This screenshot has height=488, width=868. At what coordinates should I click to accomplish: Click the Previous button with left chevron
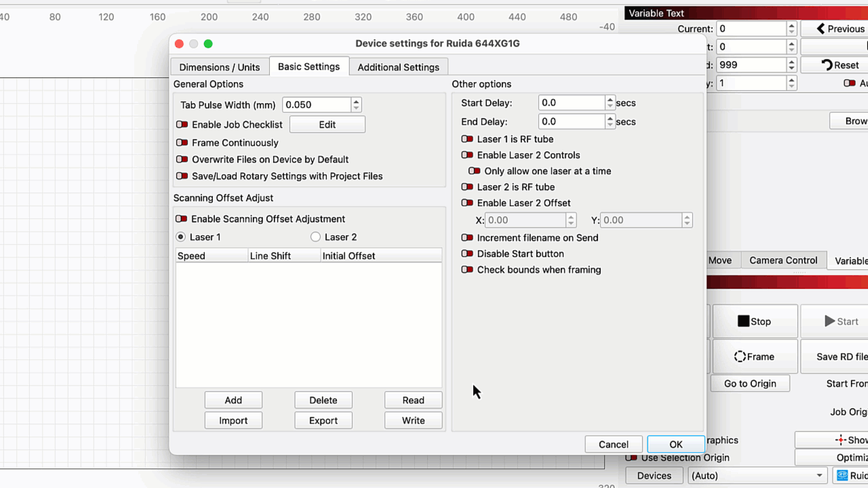coord(840,28)
